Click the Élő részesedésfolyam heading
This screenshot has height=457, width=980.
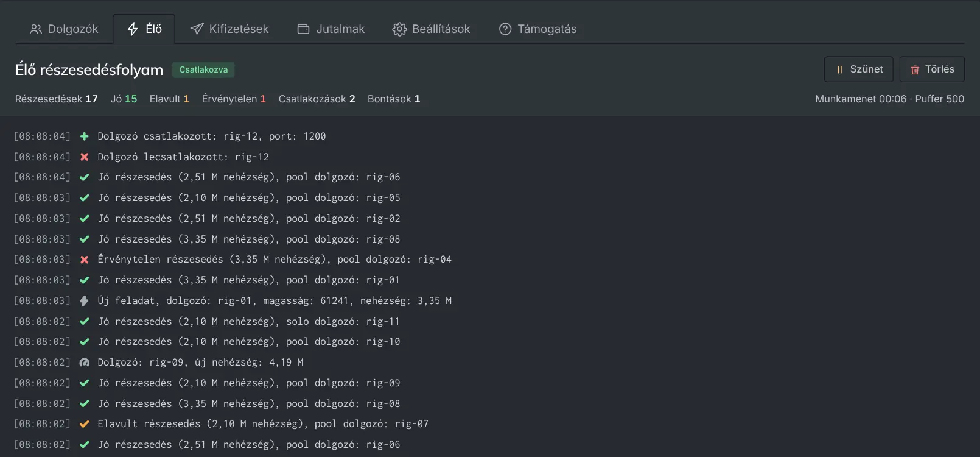[x=89, y=69]
